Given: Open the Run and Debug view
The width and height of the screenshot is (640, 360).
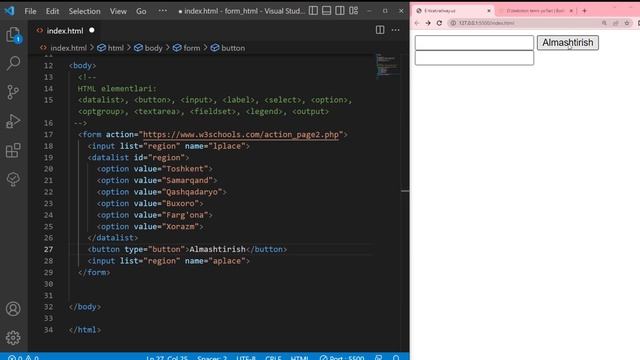Looking at the screenshot, I should pos(13,121).
